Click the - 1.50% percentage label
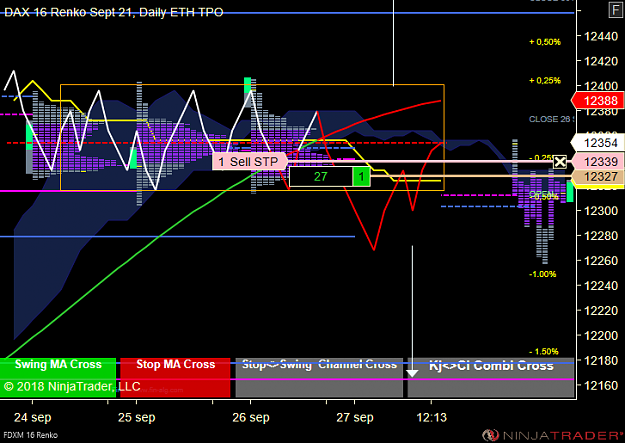Viewport: 625px width, 443px height. tap(544, 352)
